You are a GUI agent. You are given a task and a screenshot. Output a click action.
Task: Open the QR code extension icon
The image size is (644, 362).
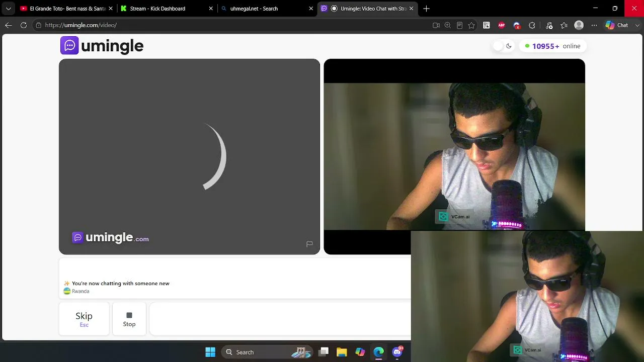click(487, 25)
